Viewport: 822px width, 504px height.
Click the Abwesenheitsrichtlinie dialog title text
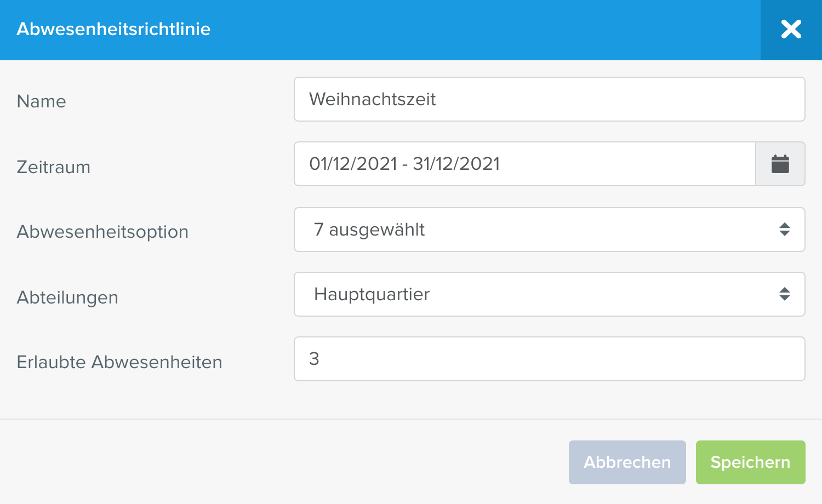[x=113, y=29]
